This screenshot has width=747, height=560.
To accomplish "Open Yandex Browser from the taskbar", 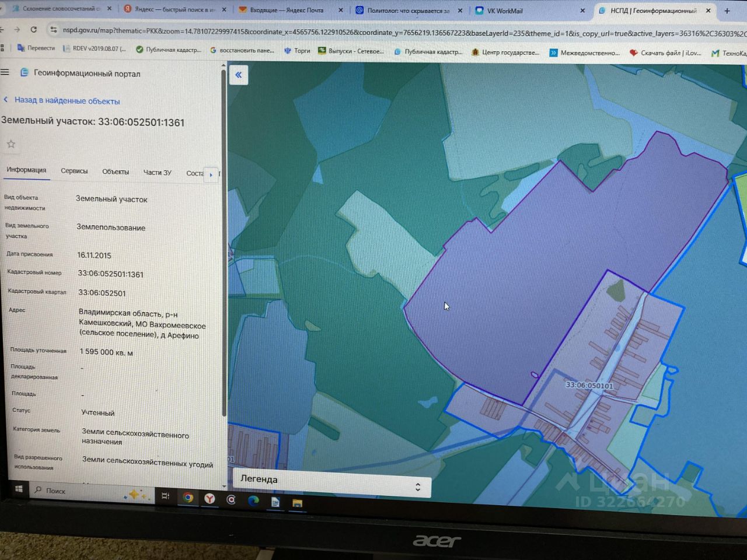I will (210, 498).
